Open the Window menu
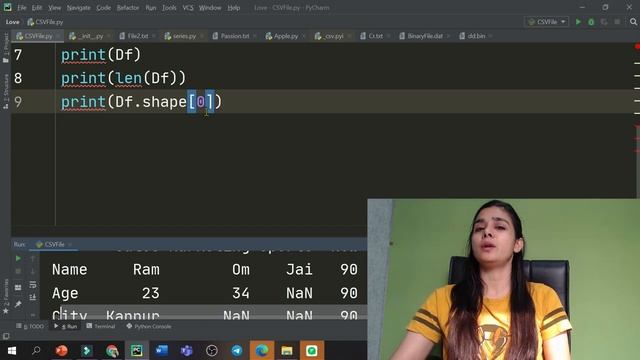640x360 pixels. (x=210, y=7)
